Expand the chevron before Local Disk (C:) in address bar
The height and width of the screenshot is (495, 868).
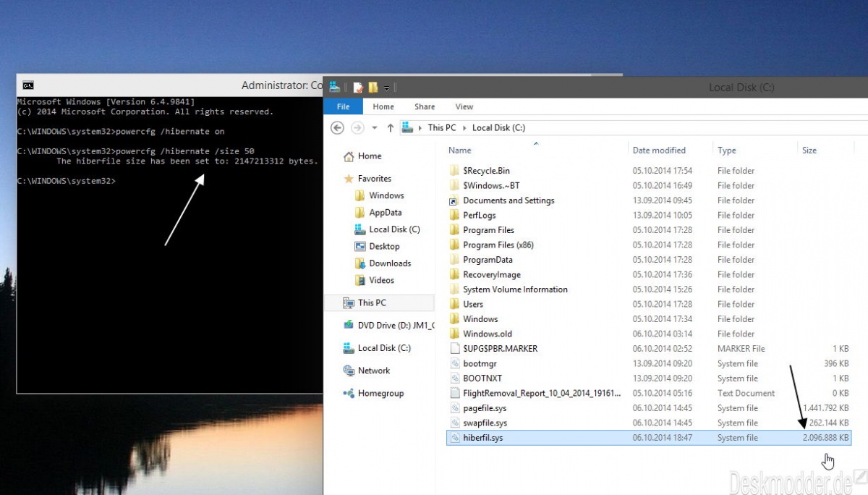pos(464,128)
